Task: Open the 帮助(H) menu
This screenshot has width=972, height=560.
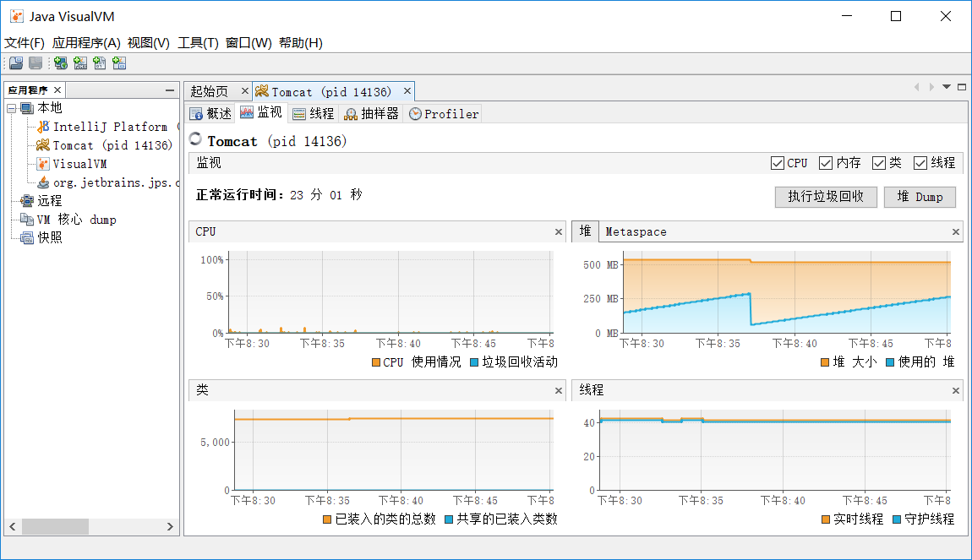Action: 301,43
